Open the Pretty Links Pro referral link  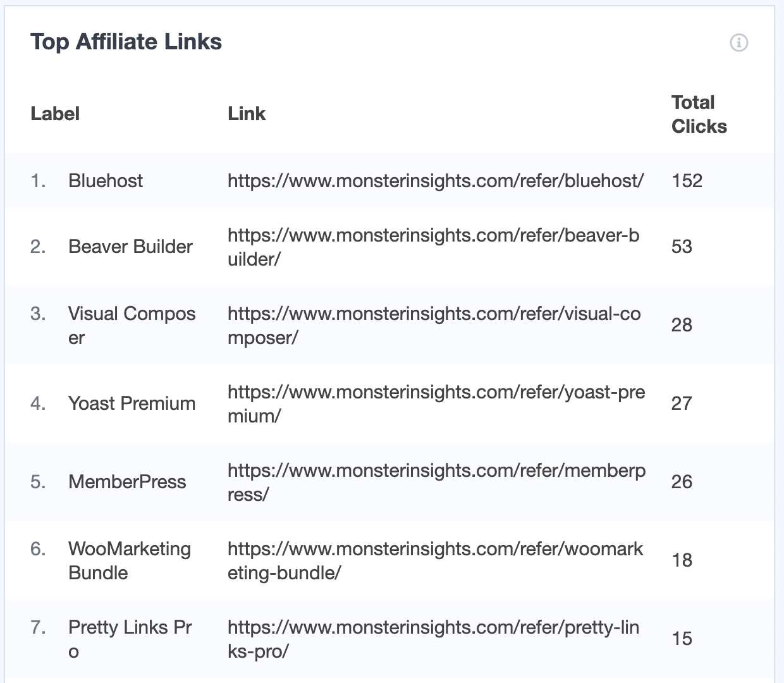coord(434,639)
